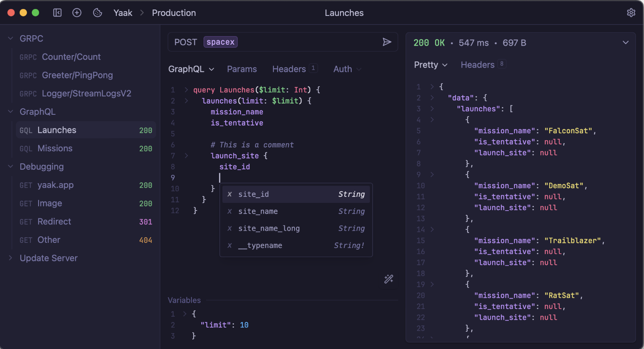Open the Pretty view mode dropdown
This screenshot has height=349, width=644.
click(431, 65)
